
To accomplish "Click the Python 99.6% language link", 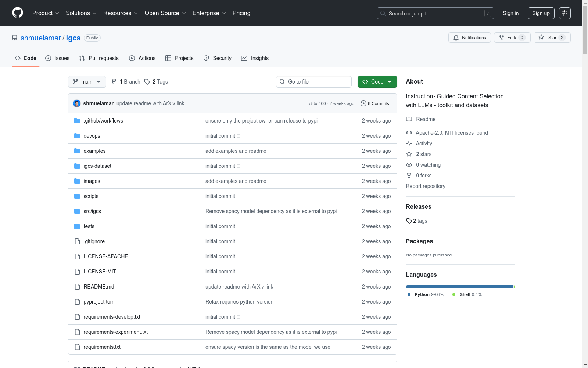I will [x=426, y=294].
